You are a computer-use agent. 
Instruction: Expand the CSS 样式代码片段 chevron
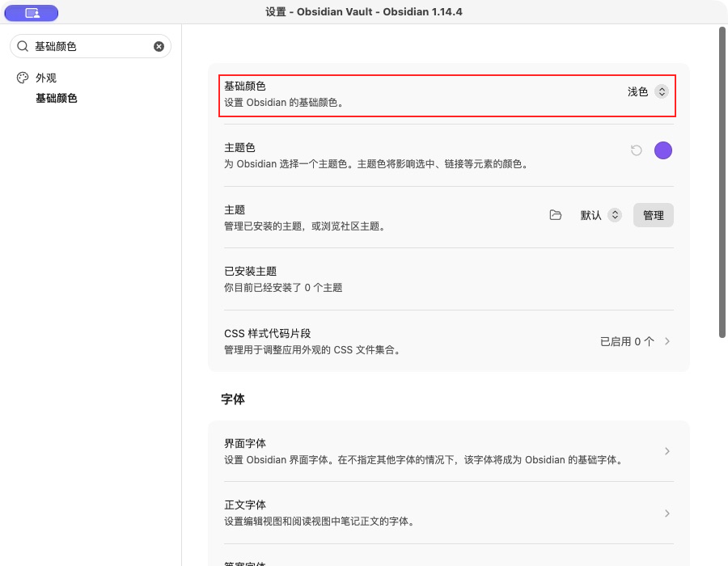pos(667,341)
